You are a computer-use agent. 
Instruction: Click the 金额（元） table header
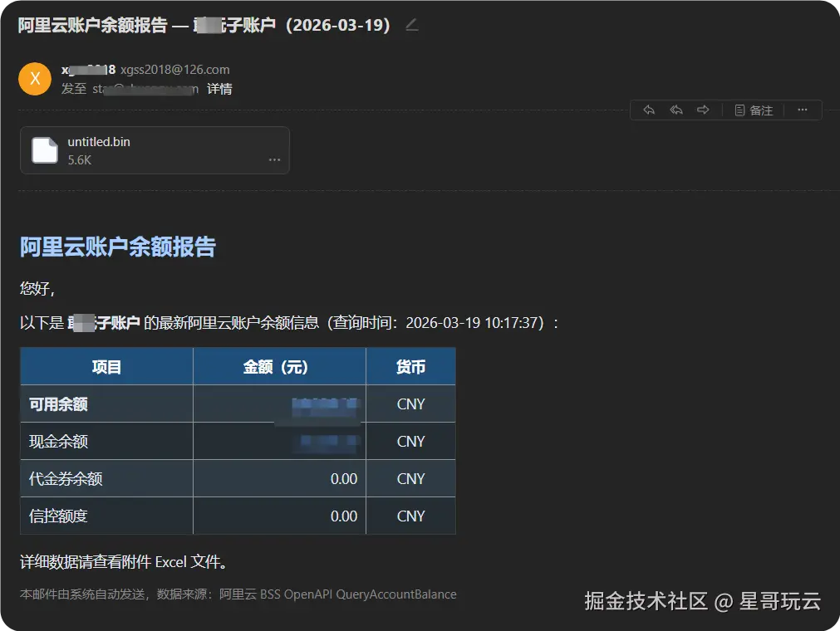pyautogui.click(x=279, y=367)
